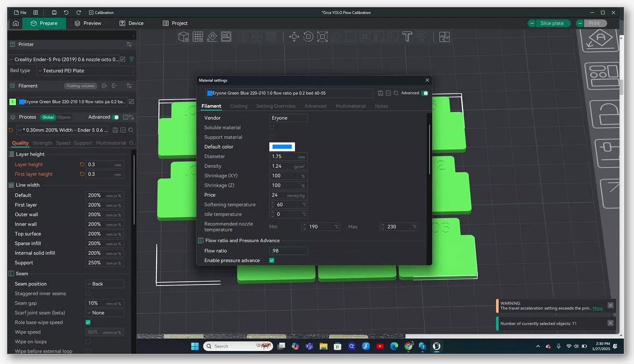Viewport: 634px width, 364px height.
Task: Open the printer preset dropdown
Action: point(64,59)
